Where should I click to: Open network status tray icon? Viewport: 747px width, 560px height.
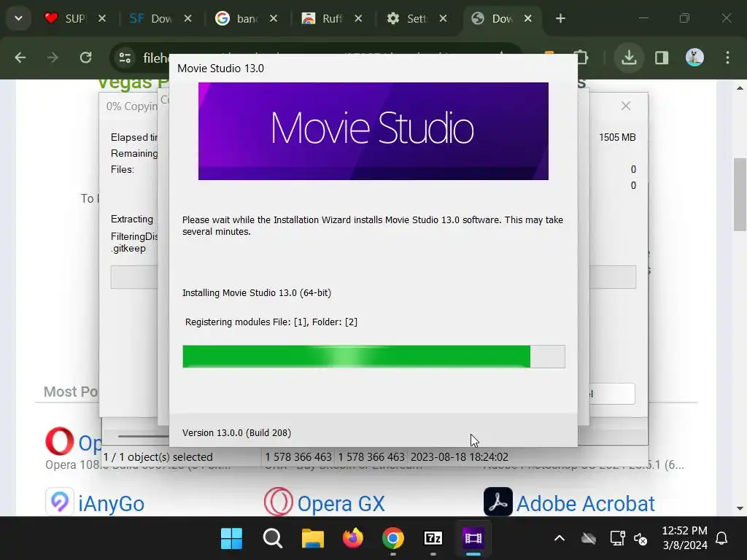click(617, 539)
